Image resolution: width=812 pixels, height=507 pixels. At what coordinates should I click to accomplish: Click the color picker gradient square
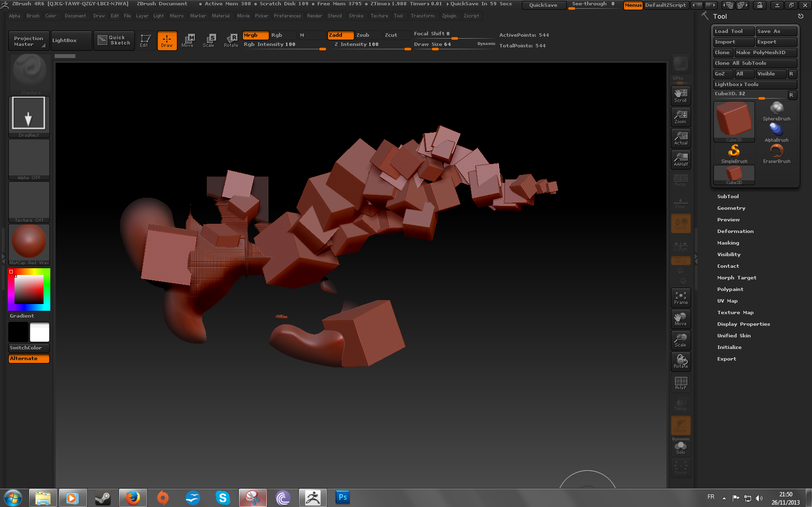29,290
